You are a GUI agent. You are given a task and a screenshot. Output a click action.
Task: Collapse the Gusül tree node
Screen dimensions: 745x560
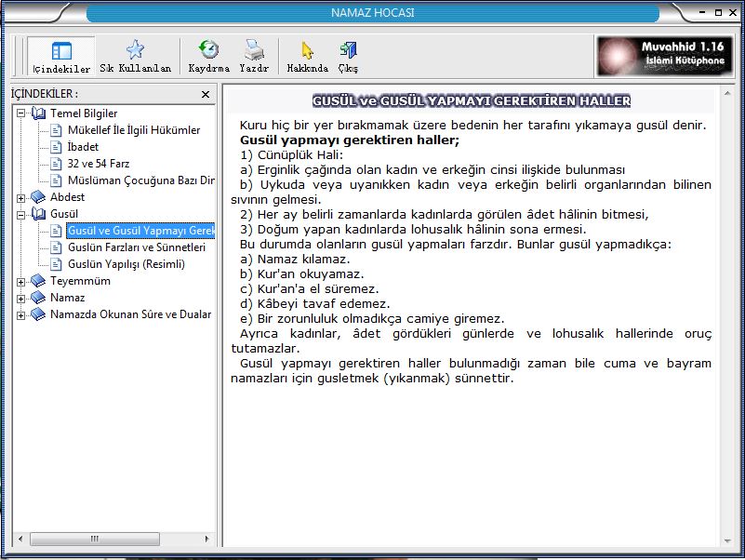tap(20, 215)
